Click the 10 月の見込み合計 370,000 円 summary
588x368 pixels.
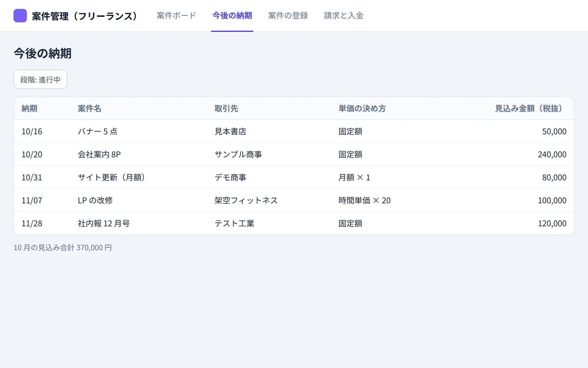coord(63,247)
